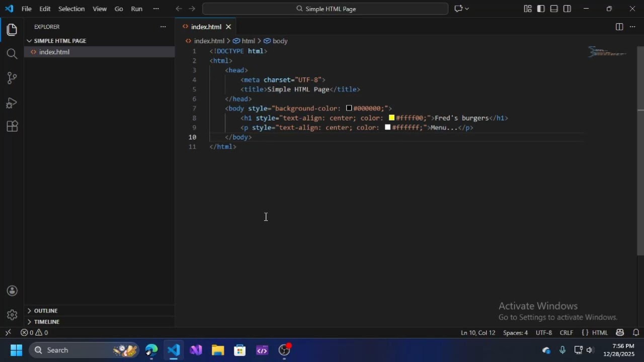Viewport: 644px width, 362px height.
Task: Open the Manage gear icon
Action: click(x=12, y=315)
